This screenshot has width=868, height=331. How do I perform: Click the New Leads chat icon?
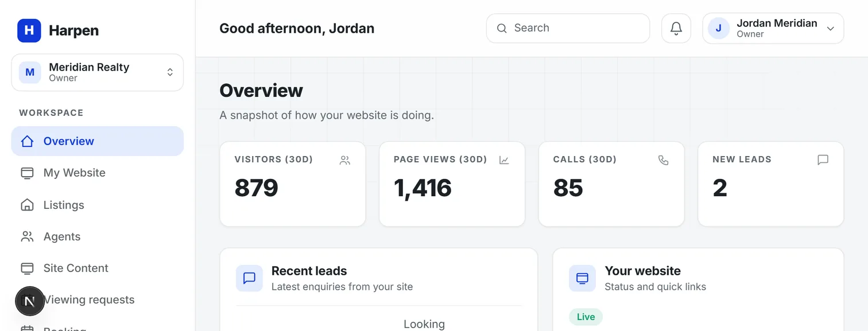(823, 160)
